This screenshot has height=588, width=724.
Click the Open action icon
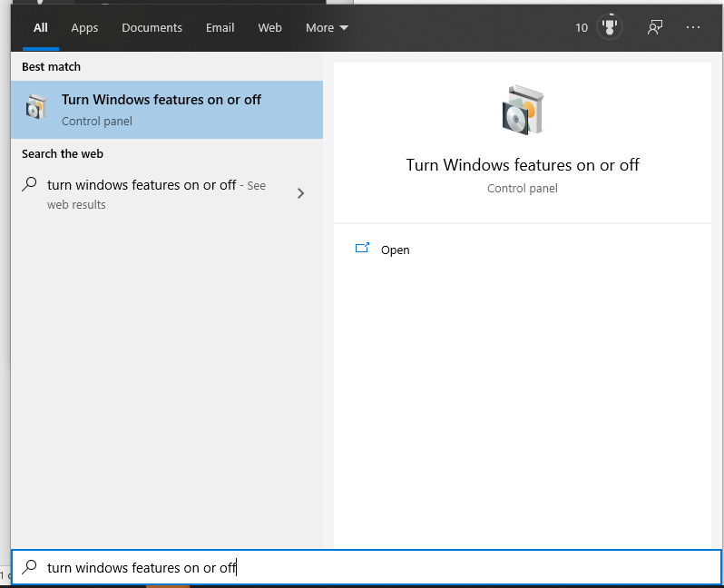363,248
